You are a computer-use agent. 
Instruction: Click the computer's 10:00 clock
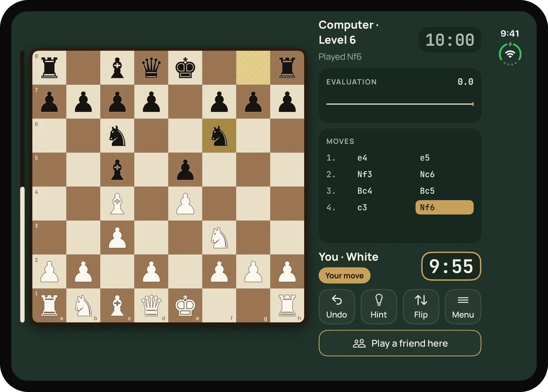click(450, 40)
